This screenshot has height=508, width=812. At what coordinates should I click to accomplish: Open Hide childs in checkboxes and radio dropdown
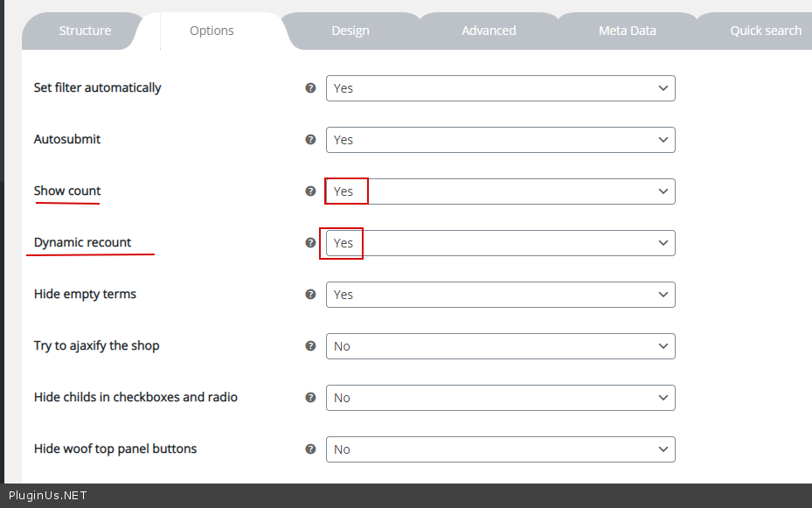point(500,398)
